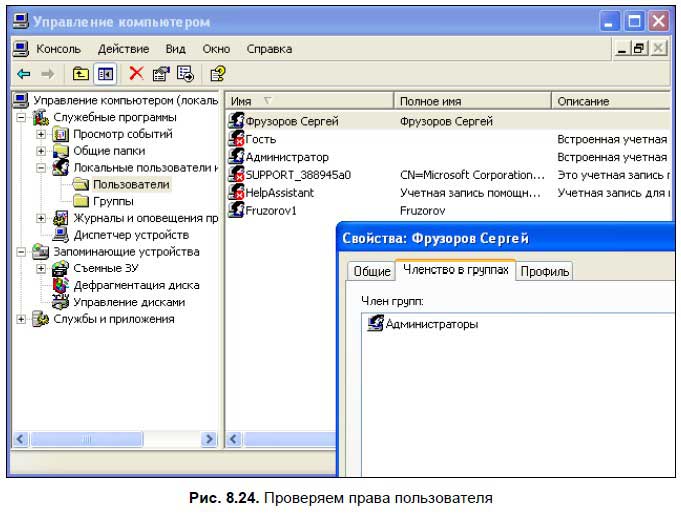The height and width of the screenshot is (514, 681).
Task: Expand the Службы и приложения node
Action: (22, 320)
